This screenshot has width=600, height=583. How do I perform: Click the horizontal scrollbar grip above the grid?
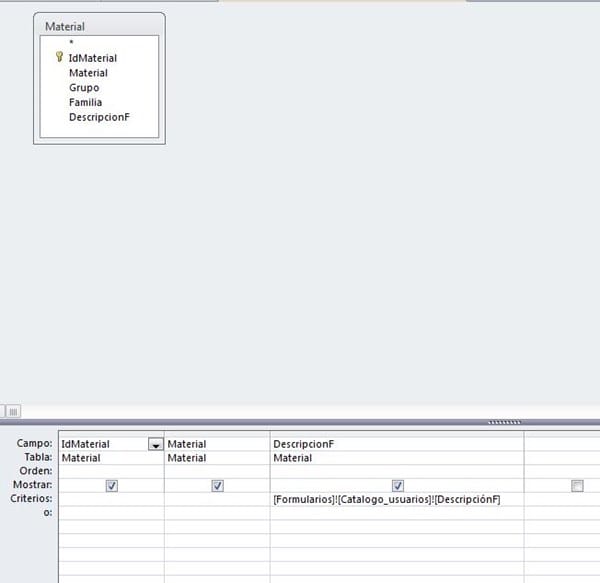point(13,412)
